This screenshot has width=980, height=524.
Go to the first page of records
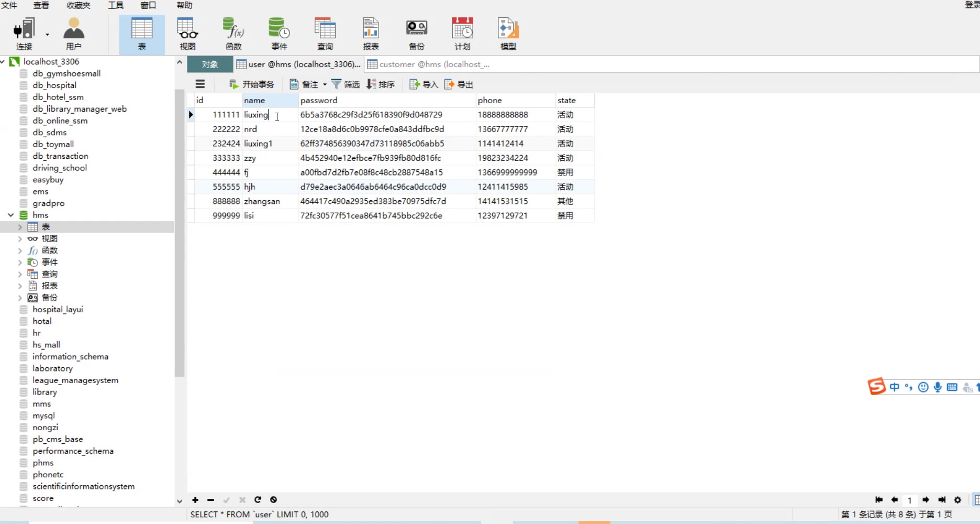pos(879,500)
